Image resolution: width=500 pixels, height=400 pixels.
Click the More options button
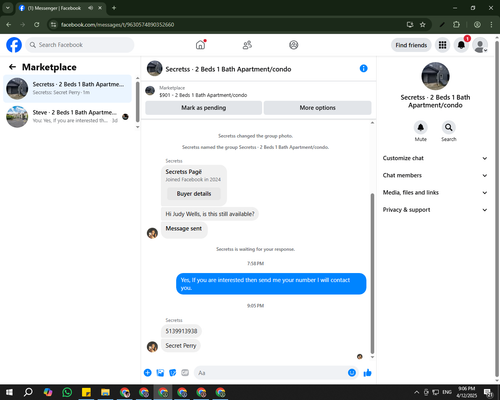coord(317,108)
